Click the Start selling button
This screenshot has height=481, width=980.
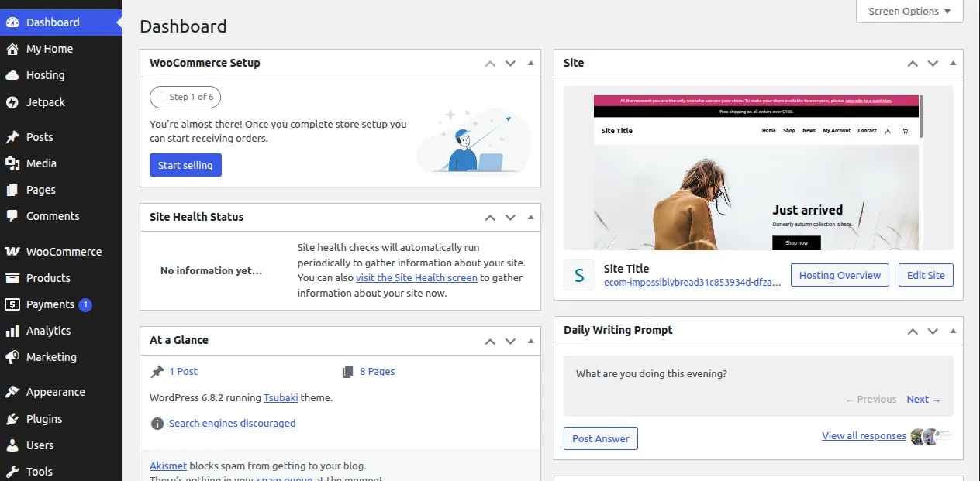point(185,165)
